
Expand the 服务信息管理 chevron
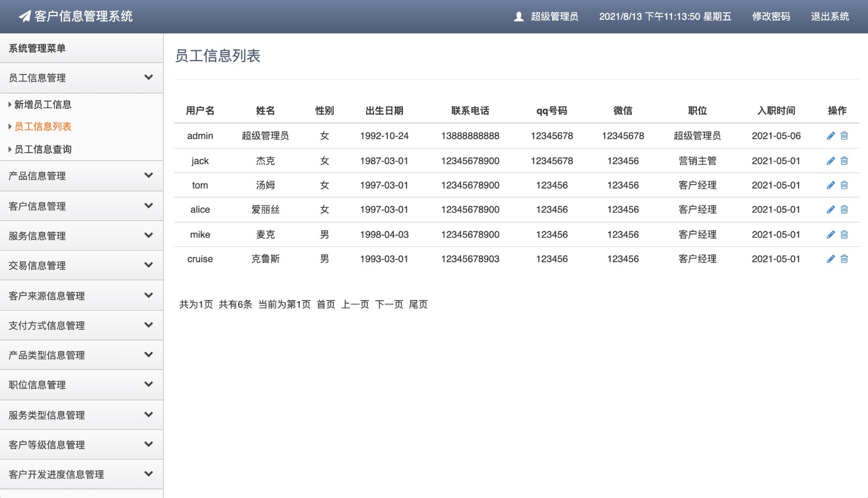[149, 236]
